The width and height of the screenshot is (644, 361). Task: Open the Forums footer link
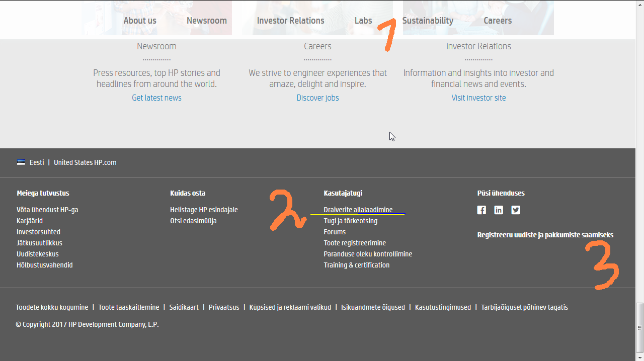pyautogui.click(x=335, y=232)
